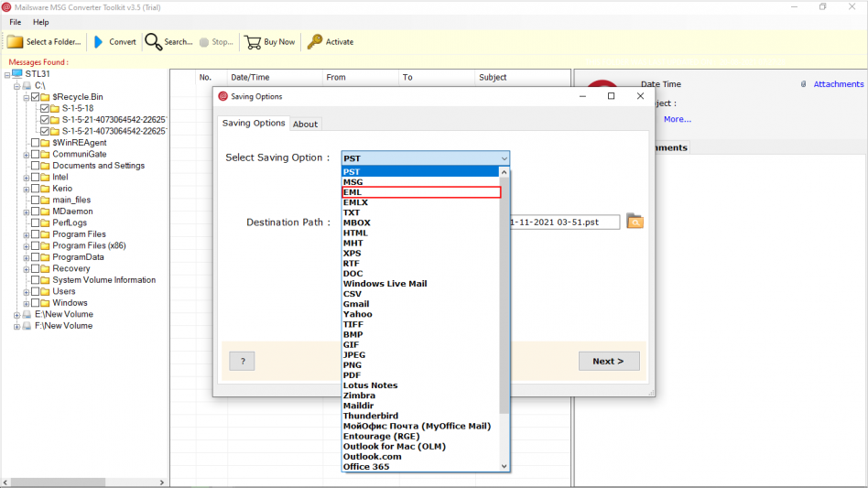
Task: Check the Recovery folder checkbox
Action: pos(36,268)
